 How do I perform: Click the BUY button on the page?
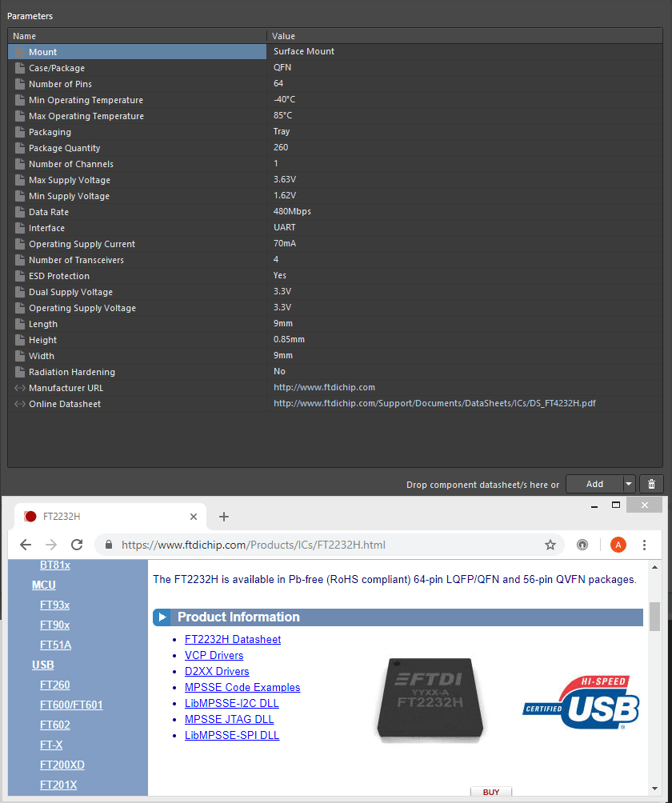click(490, 792)
